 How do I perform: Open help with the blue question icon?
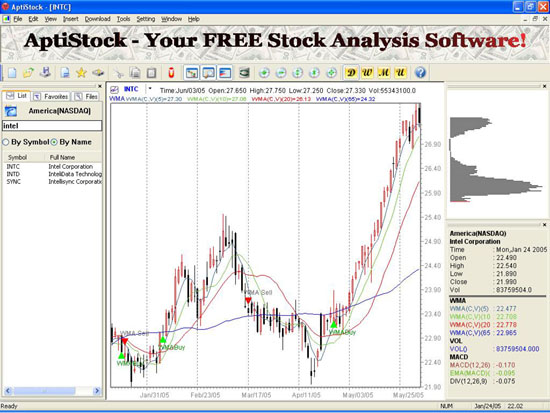click(x=420, y=73)
